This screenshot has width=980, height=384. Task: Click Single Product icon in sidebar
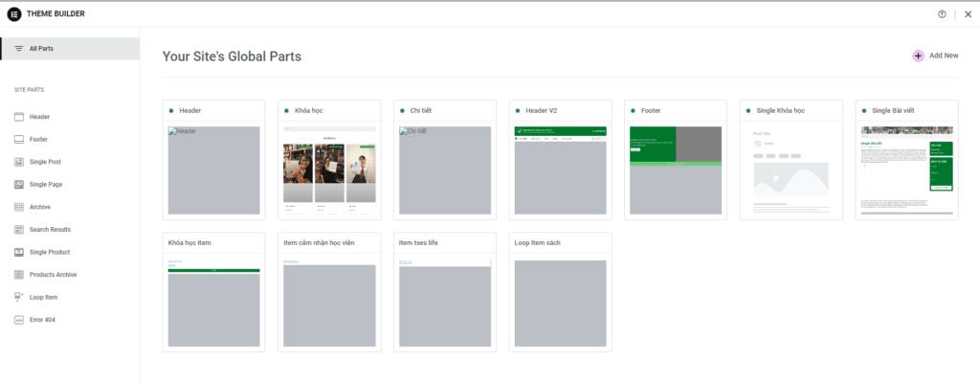(19, 252)
